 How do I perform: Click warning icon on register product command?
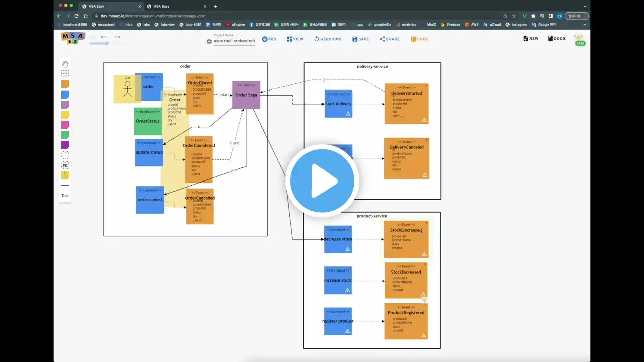click(x=347, y=331)
